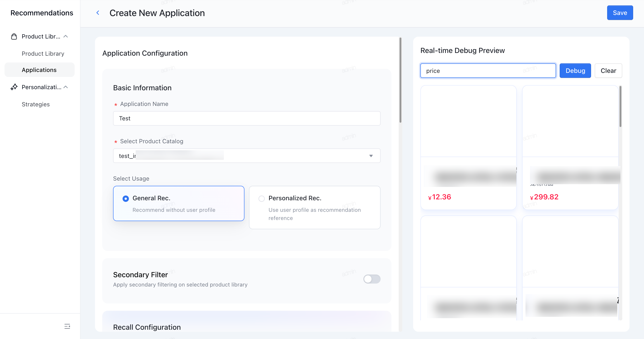644x339 pixels.
Task: Open the Strategies sidebar item
Action: pyautogui.click(x=36, y=104)
